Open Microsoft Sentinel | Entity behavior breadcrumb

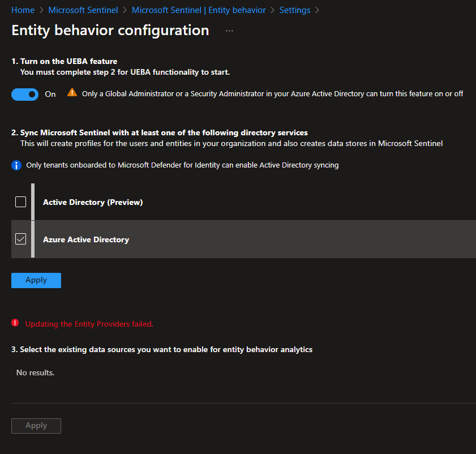(x=199, y=10)
